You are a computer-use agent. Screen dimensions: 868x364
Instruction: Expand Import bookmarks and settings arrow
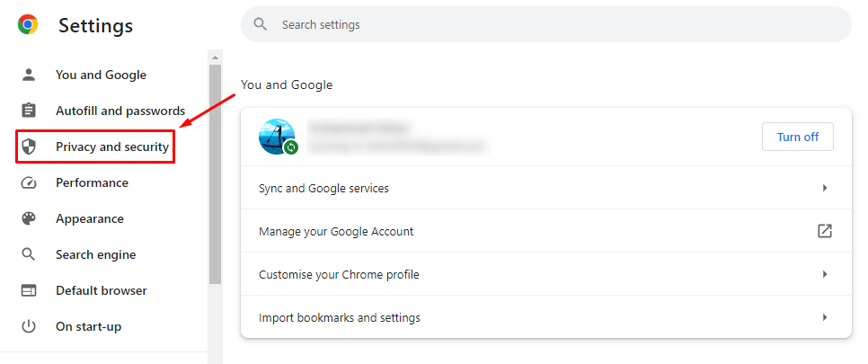click(x=825, y=317)
